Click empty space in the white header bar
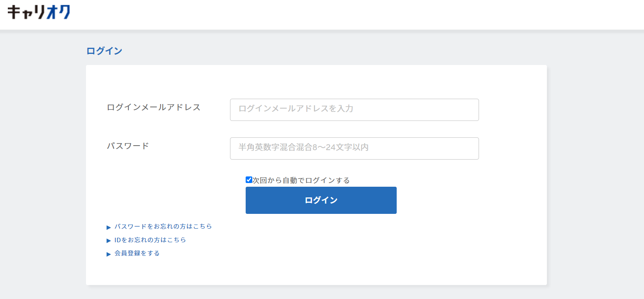The image size is (644, 299). click(x=329, y=14)
